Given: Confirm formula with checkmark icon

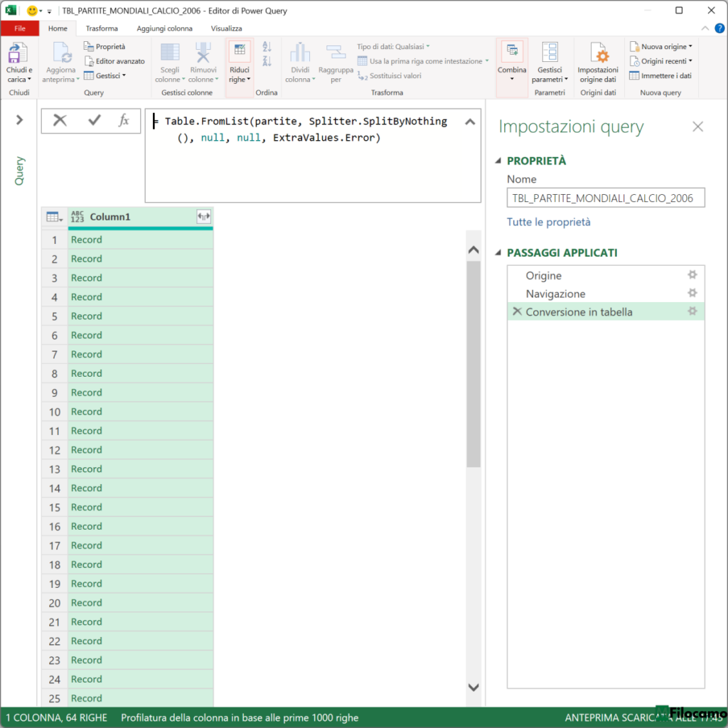Looking at the screenshot, I should [95, 121].
